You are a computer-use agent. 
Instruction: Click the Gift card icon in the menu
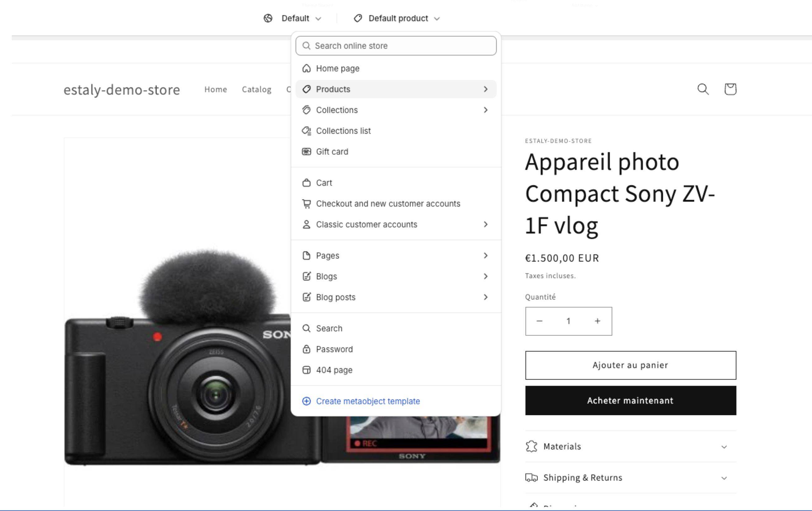(306, 151)
